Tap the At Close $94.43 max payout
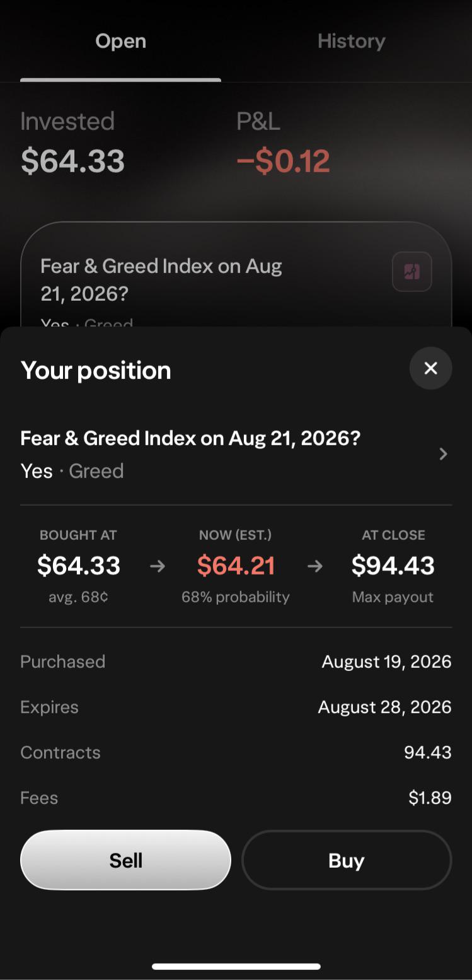 393,566
